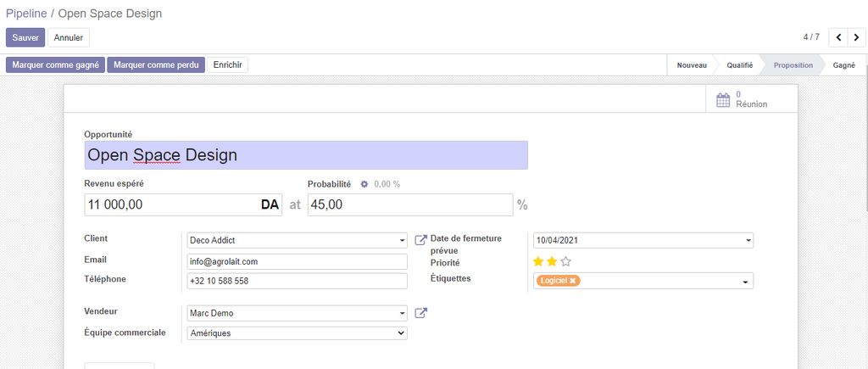Image resolution: width=868 pixels, height=369 pixels.
Task: Open the Vendeur external link icon
Action: pos(420,314)
